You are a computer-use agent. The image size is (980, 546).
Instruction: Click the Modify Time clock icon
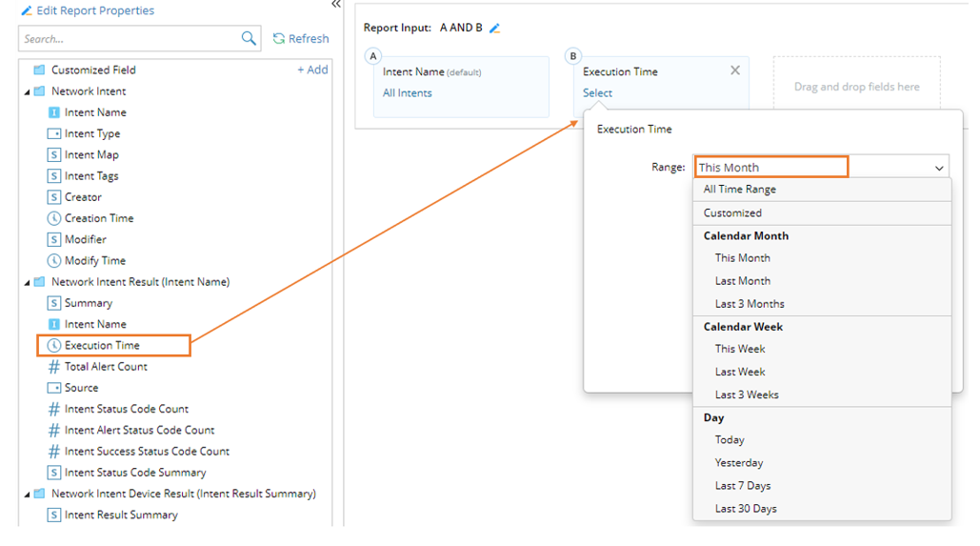54,260
